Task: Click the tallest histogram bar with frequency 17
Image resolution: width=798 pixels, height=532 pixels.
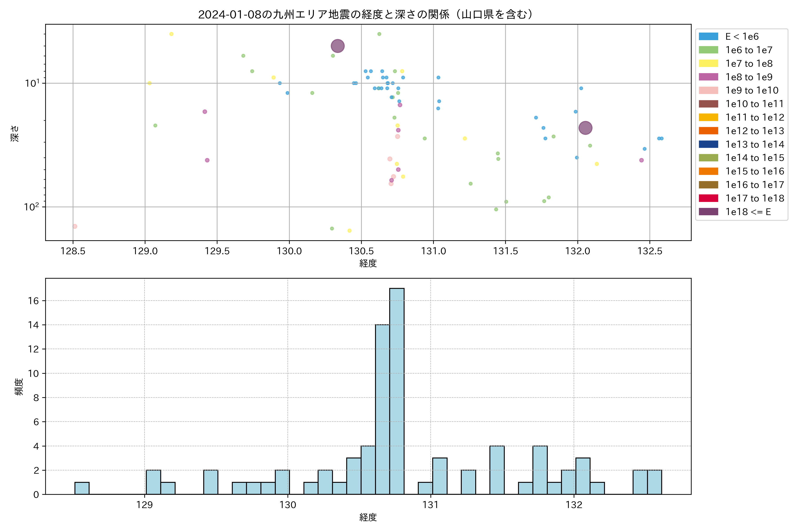Action: tap(397, 391)
